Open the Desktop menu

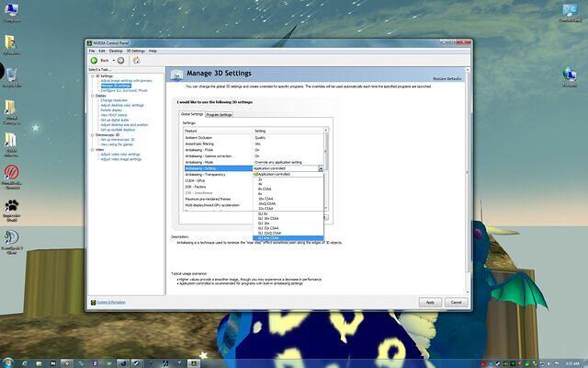(116, 51)
